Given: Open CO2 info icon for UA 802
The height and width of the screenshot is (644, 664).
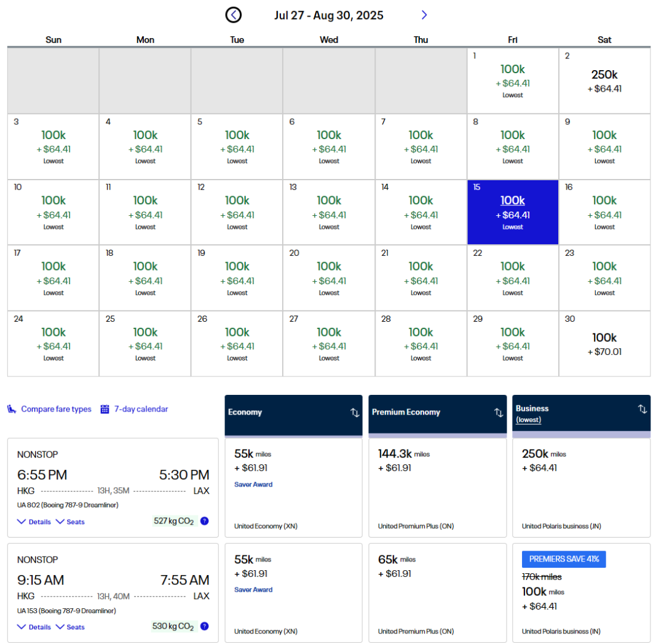Looking at the screenshot, I should tap(205, 521).
